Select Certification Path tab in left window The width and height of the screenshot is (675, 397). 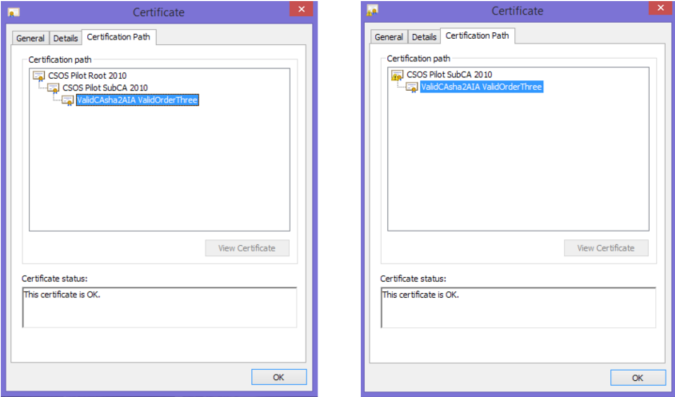pos(118,37)
